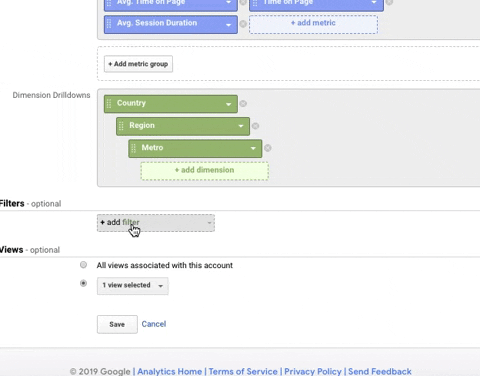Cancel the custom report edits
Image resolution: width=480 pixels, height=376 pixels.
[x=154, y=324]
